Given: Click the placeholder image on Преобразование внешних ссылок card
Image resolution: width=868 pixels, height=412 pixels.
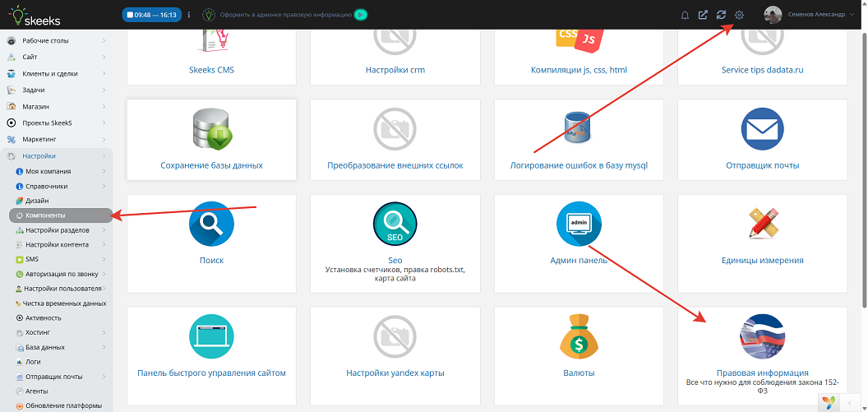Looking at the screenshot, I should coord(395,131).
